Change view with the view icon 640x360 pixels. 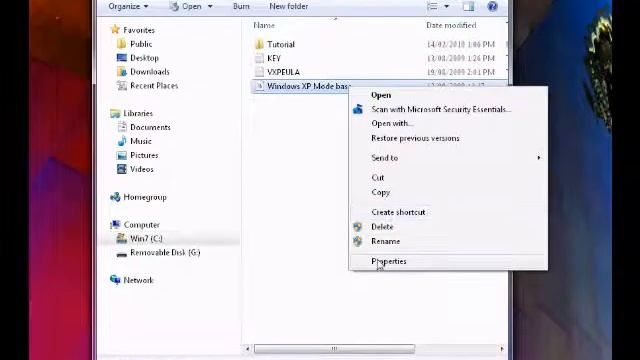(x=432, y=7)
